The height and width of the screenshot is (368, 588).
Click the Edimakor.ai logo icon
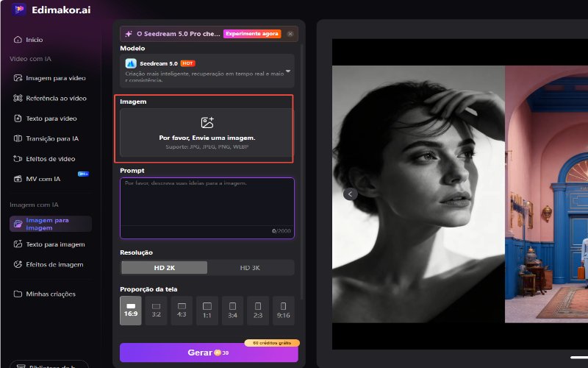18,10
